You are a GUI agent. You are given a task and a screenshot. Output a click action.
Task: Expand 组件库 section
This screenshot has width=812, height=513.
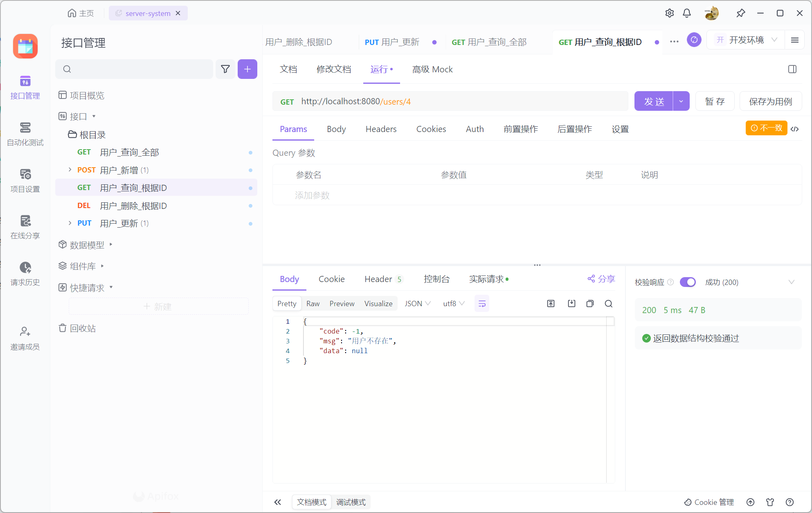102,266
